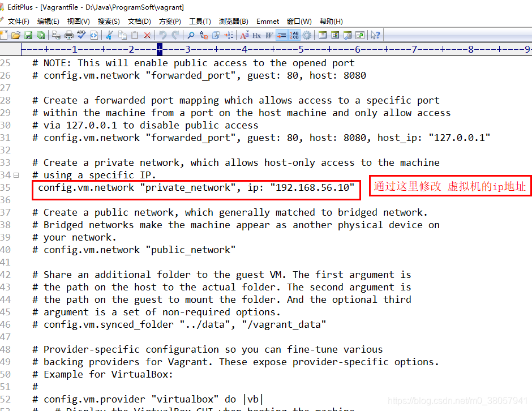Screen dimensions: 532x411
Task: Click the "8080" host value on line 26
Action: tap(354, 75)
